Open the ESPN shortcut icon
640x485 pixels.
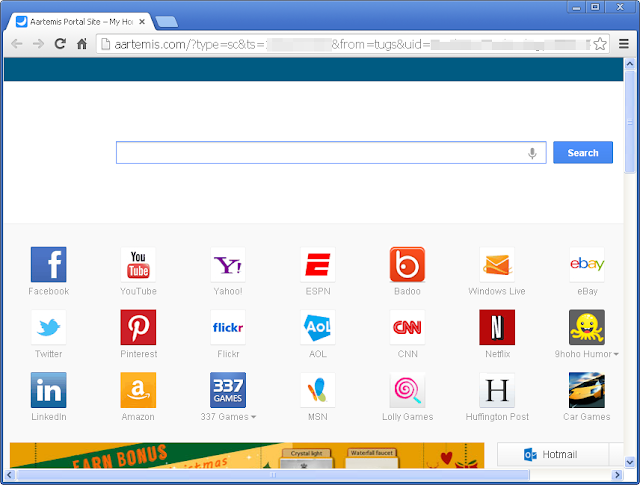click(318, 264)
